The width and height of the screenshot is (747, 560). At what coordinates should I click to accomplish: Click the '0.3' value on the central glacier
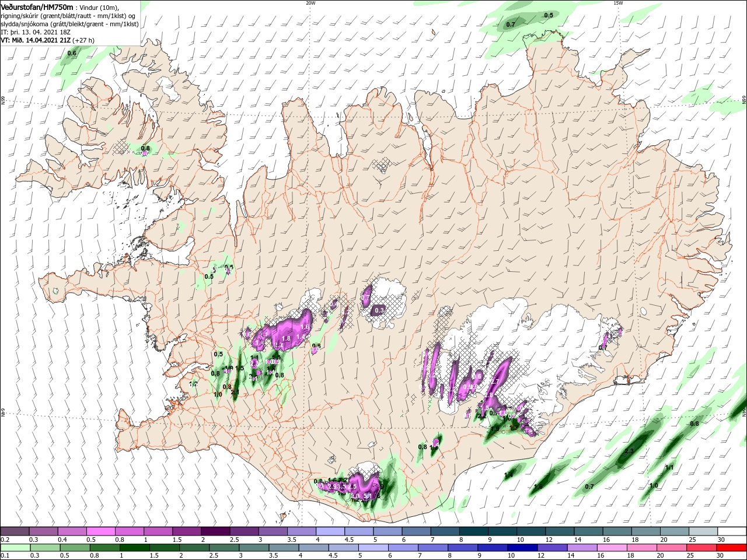point(379,310)
